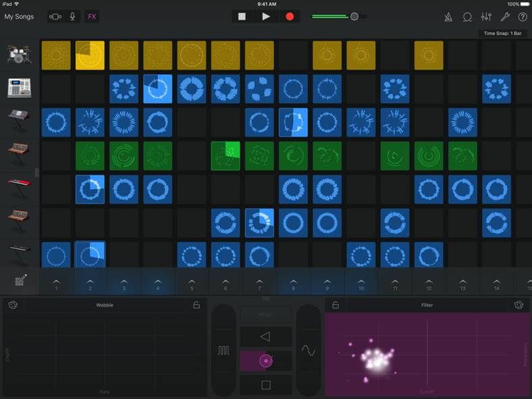This screenshot has width=532, height=399.
Task: Select the drum machine track icon
Action: click(19, 88)
